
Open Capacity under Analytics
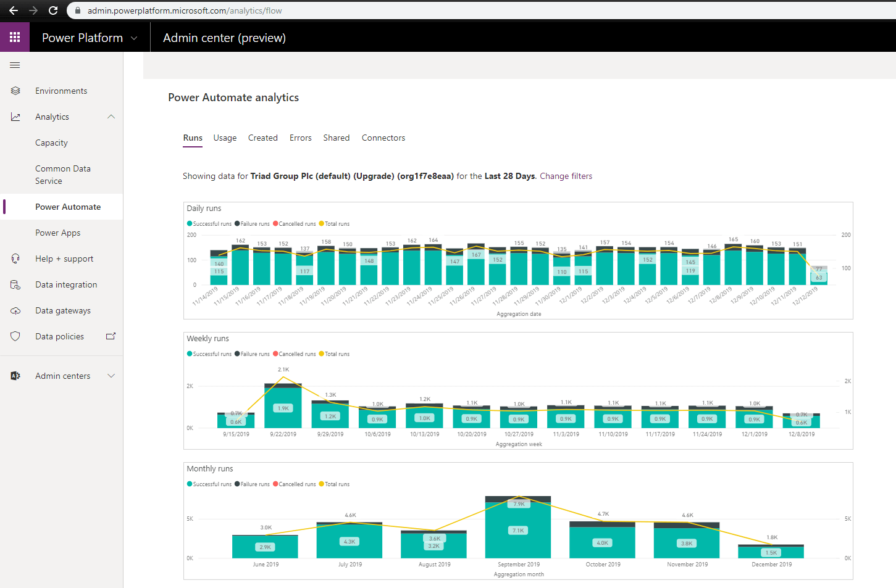click(x=51, y=143)
